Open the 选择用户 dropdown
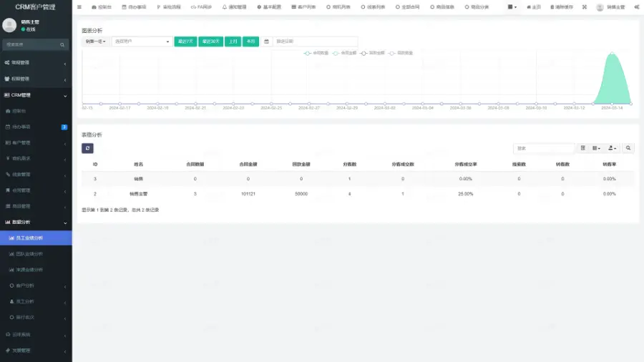Viewport: 644px width, 362px height. pos(142,41)
